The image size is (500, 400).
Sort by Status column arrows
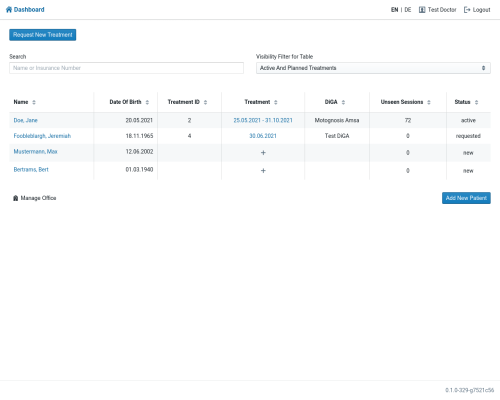click(x=476, y=102)
